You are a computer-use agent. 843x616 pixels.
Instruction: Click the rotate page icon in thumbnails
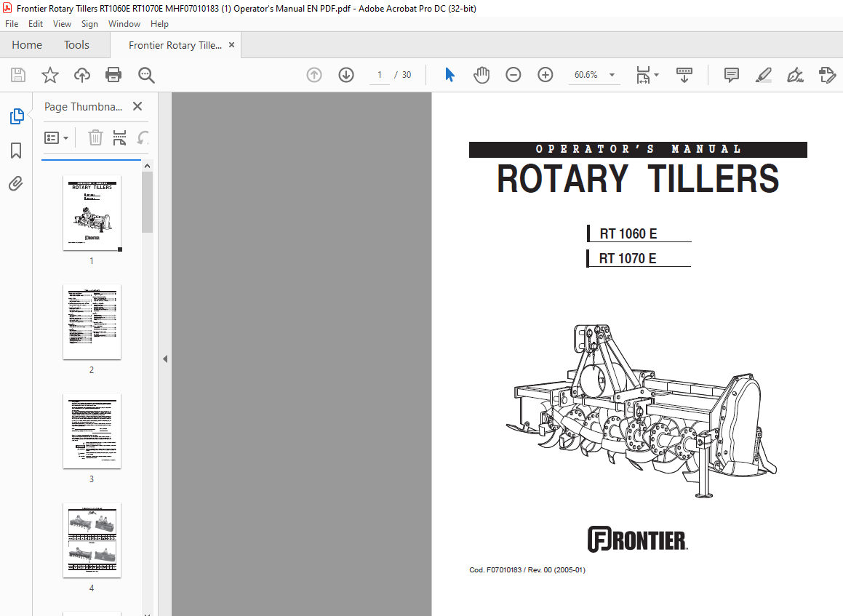pyautogui.click(x=143, y=138)
